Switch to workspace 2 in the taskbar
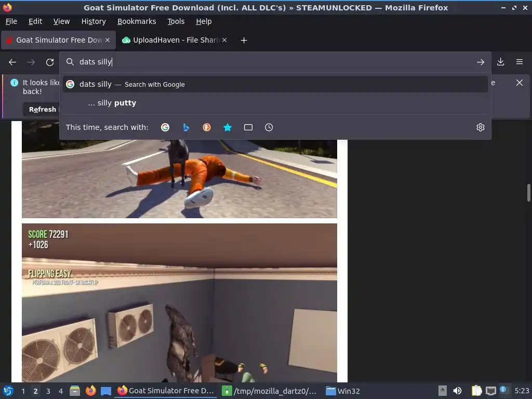The width and height of the screenshot is (532, 399). [x=36, y=391]
